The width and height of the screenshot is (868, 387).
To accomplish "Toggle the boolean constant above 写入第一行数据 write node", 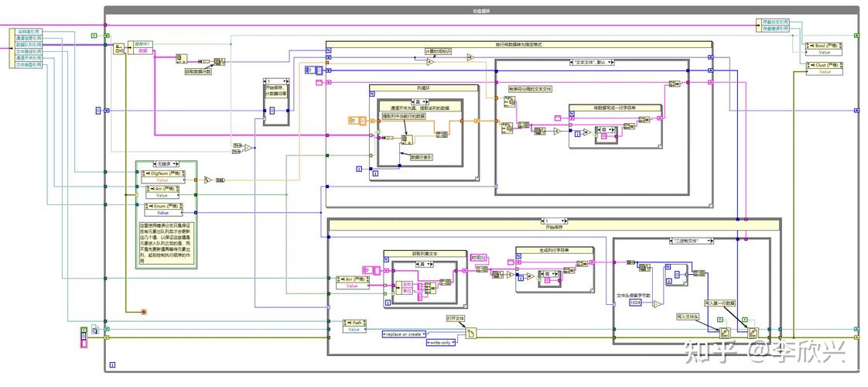I will [x=745, y=320].
